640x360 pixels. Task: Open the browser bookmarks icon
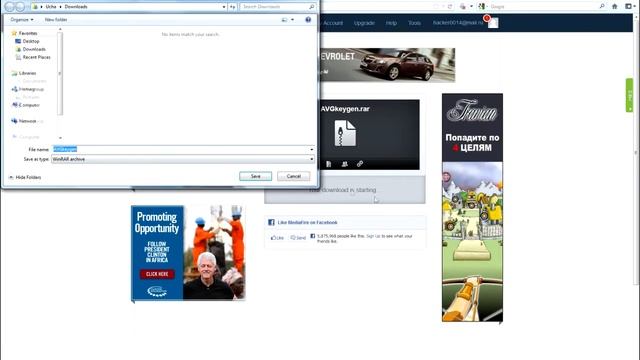tap(629, 7)
